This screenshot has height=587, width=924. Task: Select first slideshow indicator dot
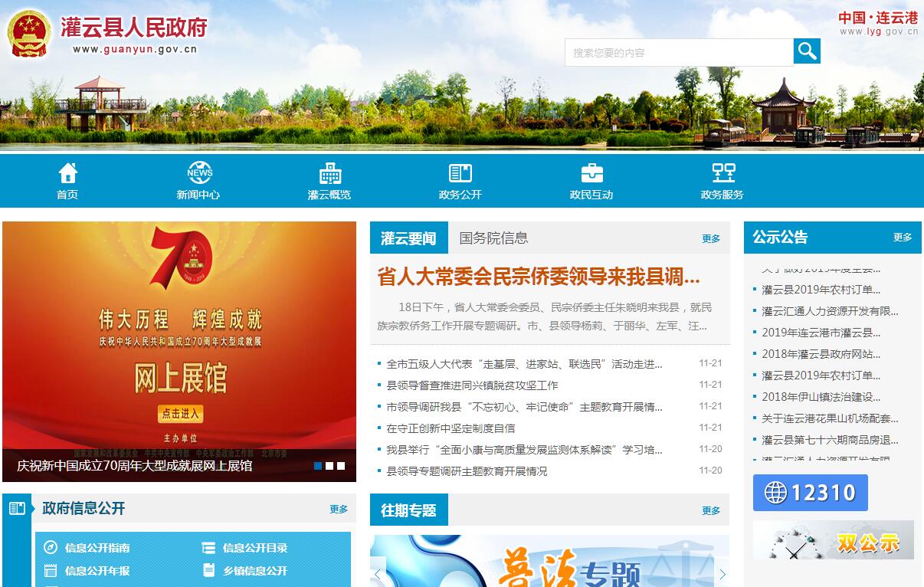point(318,465)
